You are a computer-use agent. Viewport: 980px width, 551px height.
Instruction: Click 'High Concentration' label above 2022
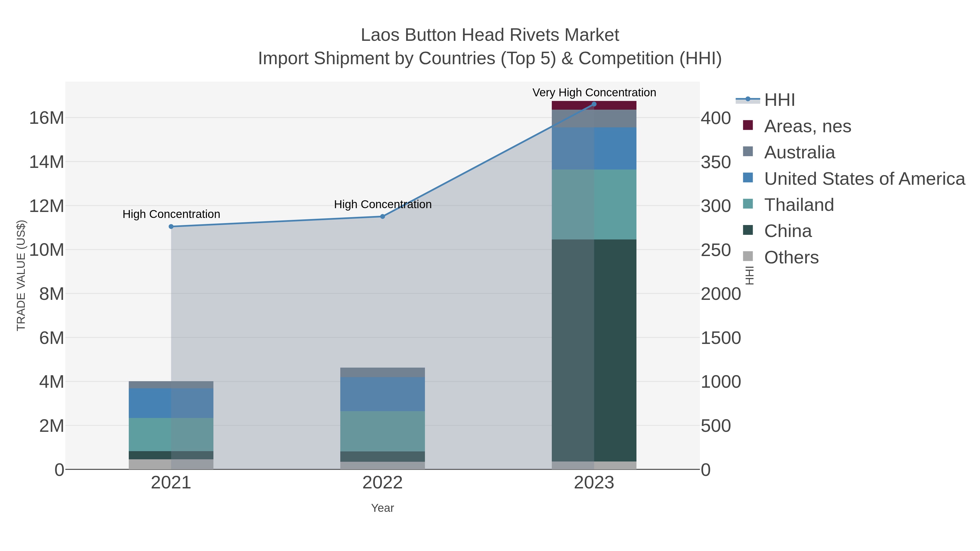click(383, 204)
